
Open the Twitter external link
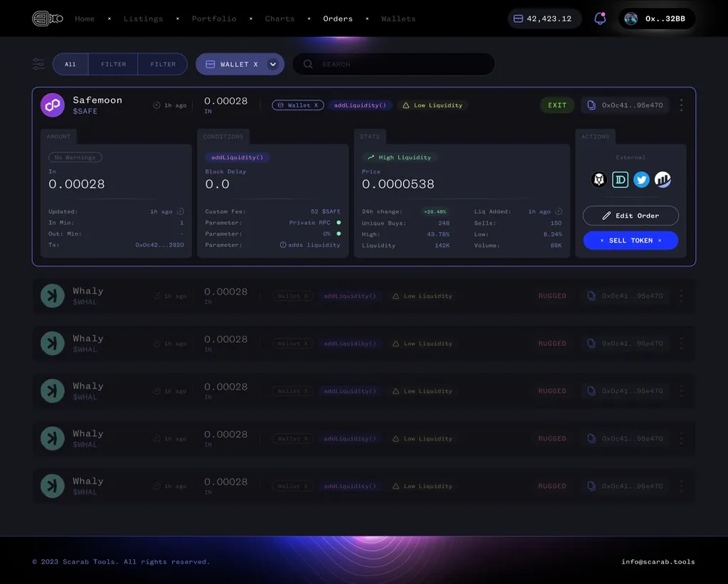[641, 179]
